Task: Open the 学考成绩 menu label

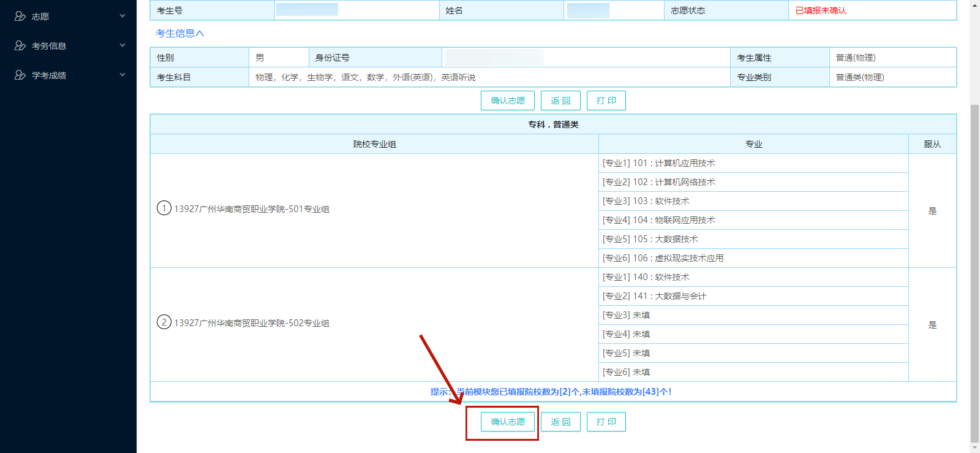Action: pos(49,75)
